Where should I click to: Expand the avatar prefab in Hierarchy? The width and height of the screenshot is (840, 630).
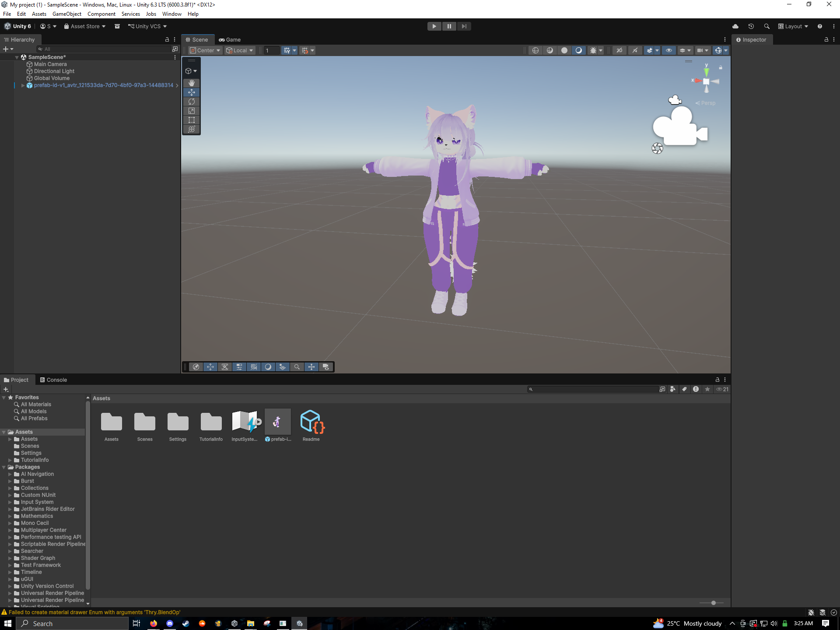coord(23,85)
